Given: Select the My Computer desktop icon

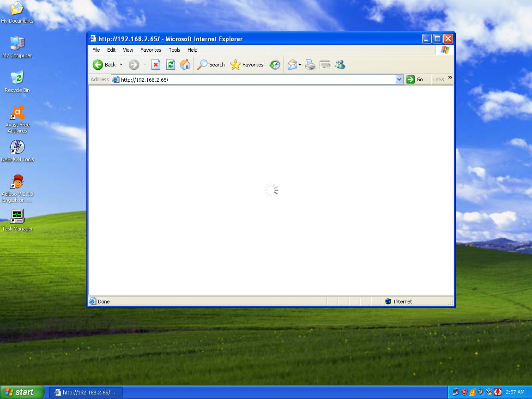Looking at the screenshot, I should tap(17, 47).
